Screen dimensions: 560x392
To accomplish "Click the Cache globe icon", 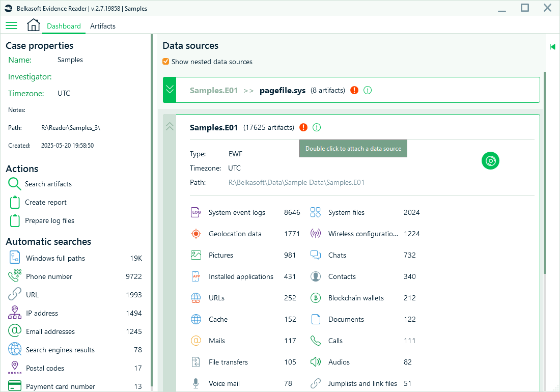I will point(195,319).
